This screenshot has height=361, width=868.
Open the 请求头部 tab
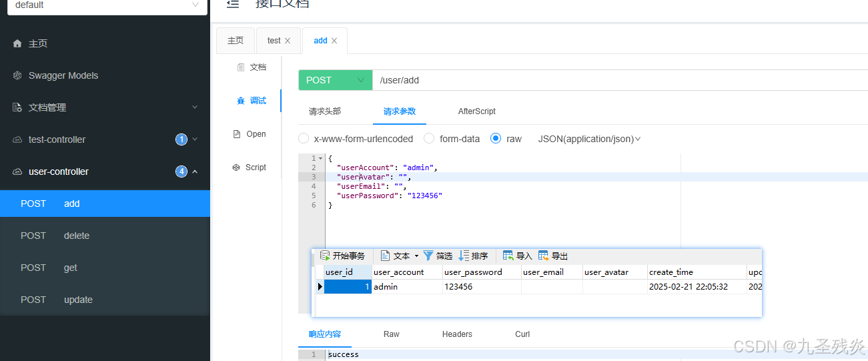[x=325, y=111]
